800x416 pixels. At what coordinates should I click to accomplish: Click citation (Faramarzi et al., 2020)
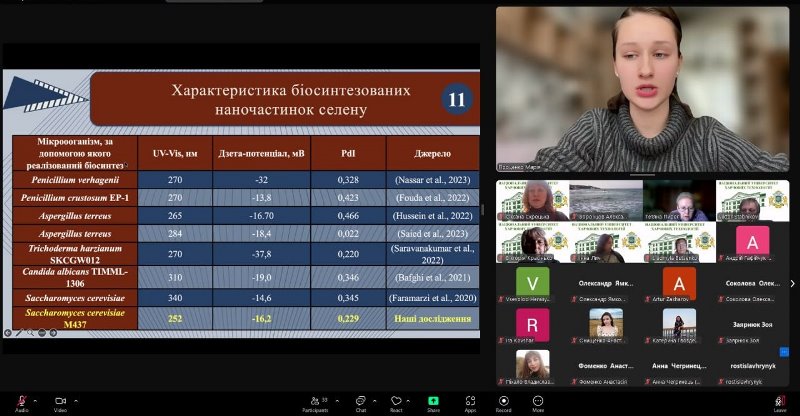pyautogui.click(x=433, y=298)
